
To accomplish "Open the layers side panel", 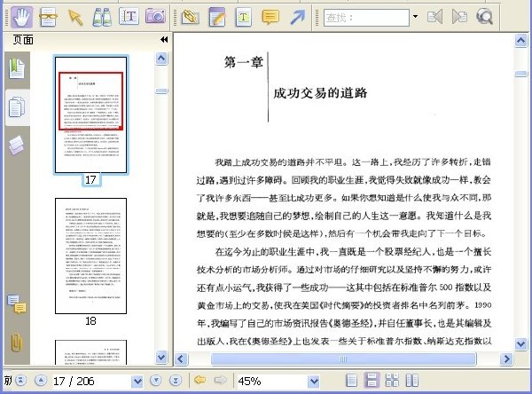I will (17, 145).
